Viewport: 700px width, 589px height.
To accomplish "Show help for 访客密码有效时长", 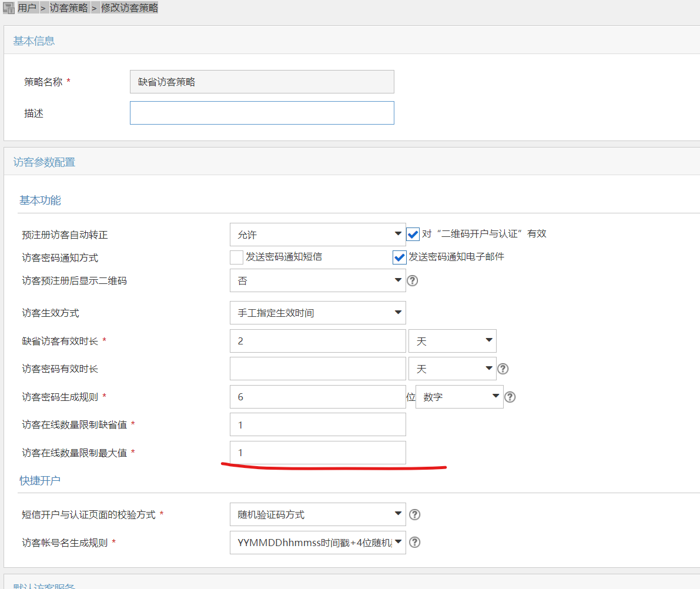I will click(503, 369).
